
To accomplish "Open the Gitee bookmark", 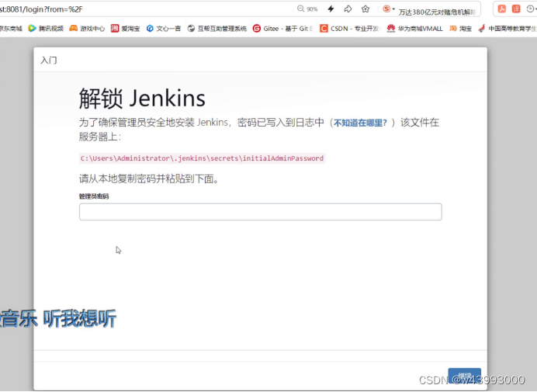I will pos(283,29).
